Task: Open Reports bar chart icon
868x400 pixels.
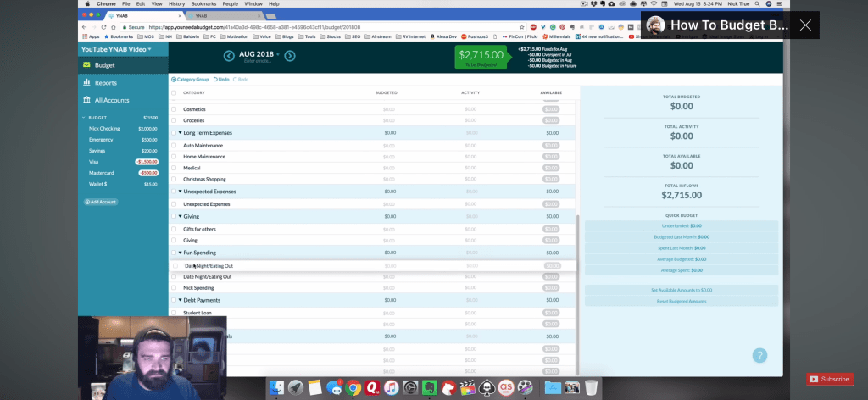Action: coord(86,82)
